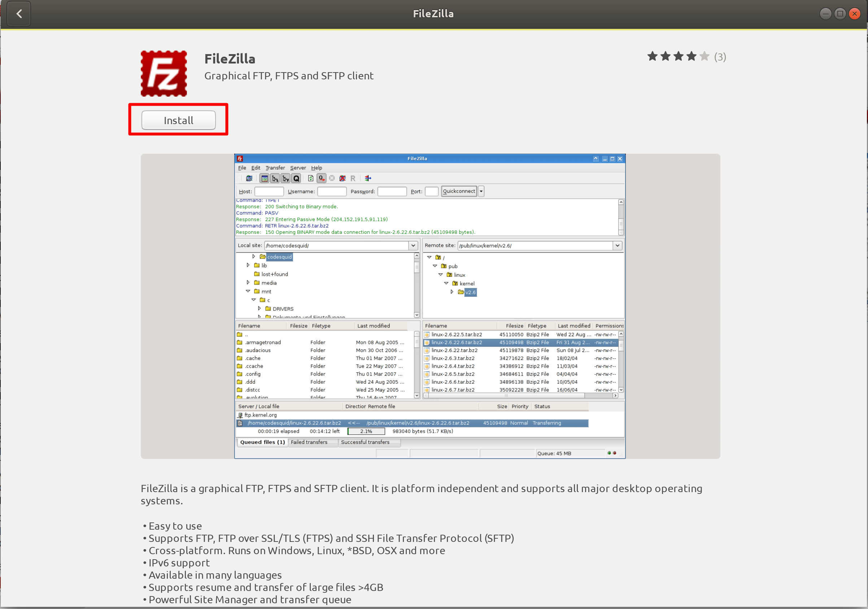Collapse the mnt folder in local tree
Image resolution: width=868 pixels, height=609 pixels.
pos(248,291)
